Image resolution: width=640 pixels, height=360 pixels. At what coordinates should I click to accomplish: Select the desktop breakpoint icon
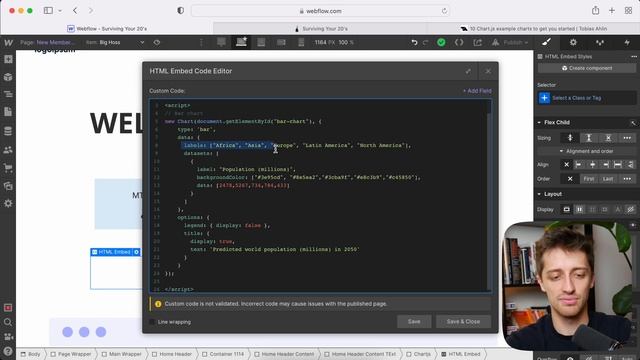point(221,42)
